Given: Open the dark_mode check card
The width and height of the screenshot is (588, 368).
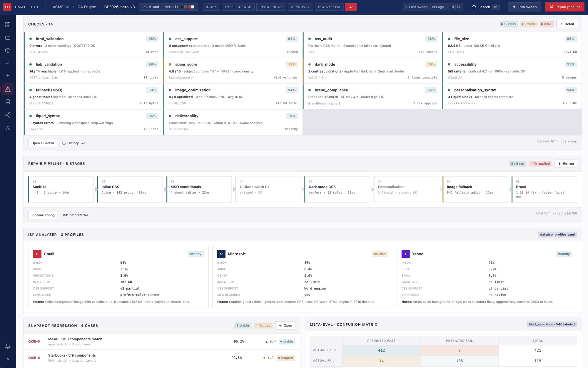Looking at the screenshot, I should (372, 71).
